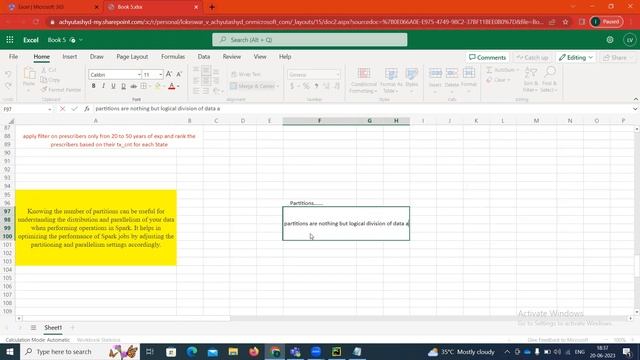640x360 pixels.
Task: Open the cell borders tool
Action: 144,86
